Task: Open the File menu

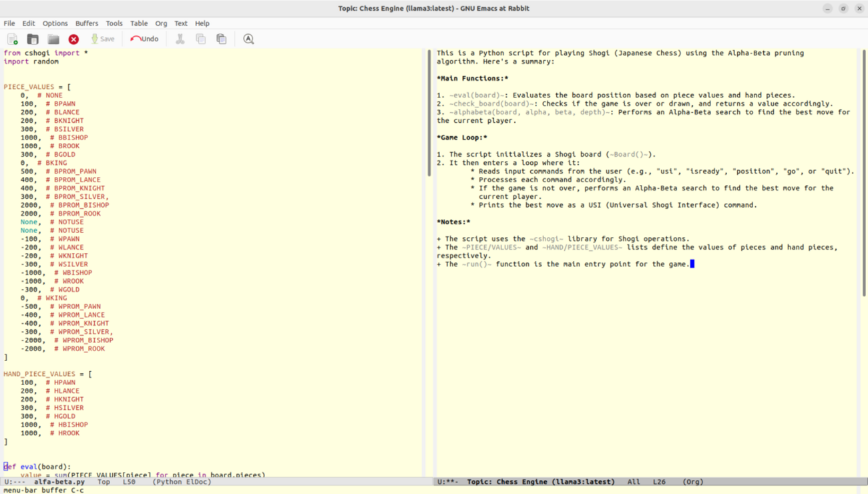Action: click(x=9, y=23)
